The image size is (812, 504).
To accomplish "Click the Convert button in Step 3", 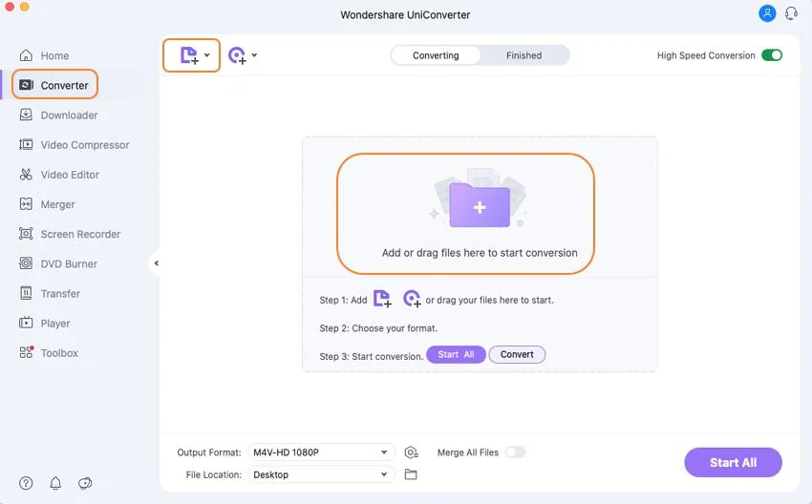I will (x=517, y=354).
